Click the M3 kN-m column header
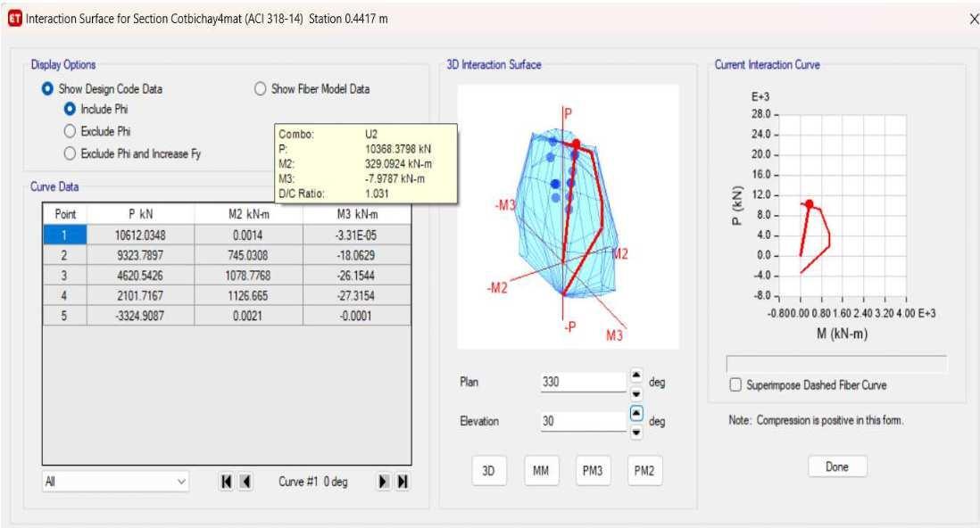This screenshot has width=980, height=528. coord(357,214)
